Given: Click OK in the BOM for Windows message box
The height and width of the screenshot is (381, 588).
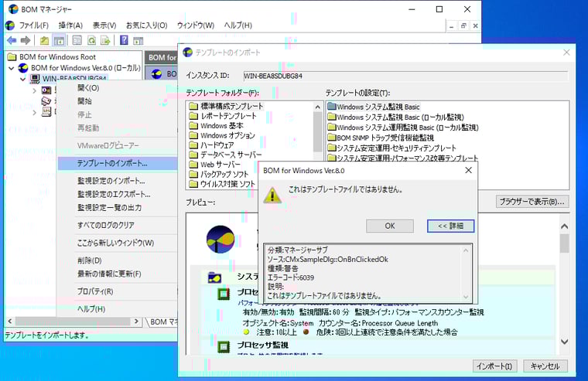Looking at the screenshot, I should pyautogui.click(x=390, y=226).
